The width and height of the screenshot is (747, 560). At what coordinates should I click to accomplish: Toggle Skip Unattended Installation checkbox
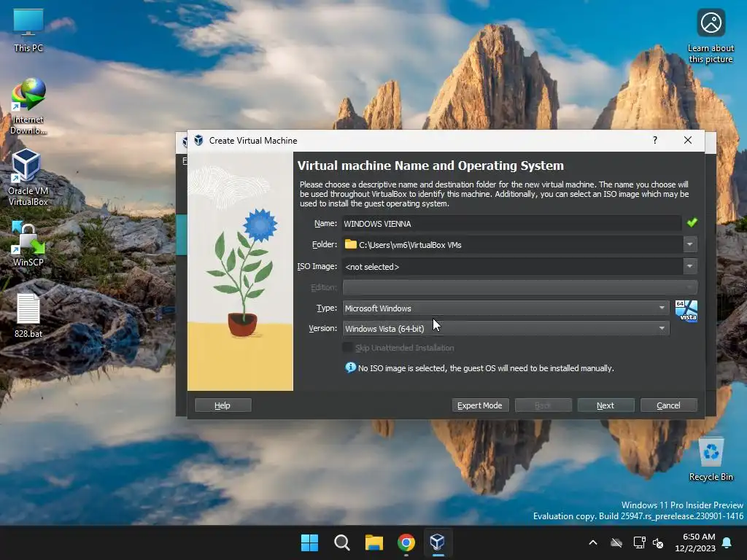(x=348, y=348)
